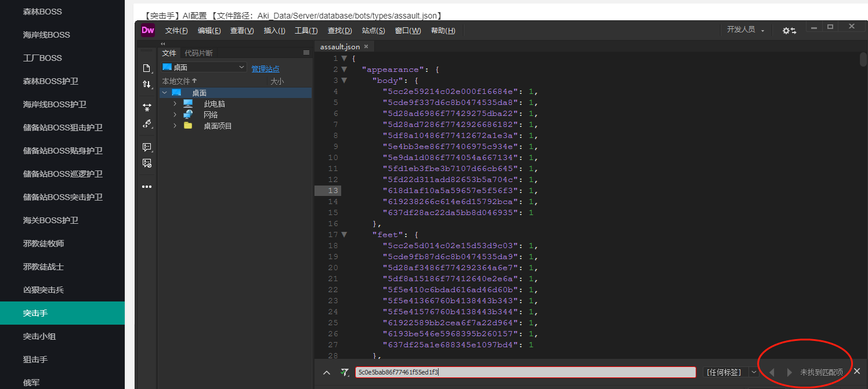This screenshot has height=389, width=868.
Task: Switch to the 代码片断 tab
Action: [198, 53]
